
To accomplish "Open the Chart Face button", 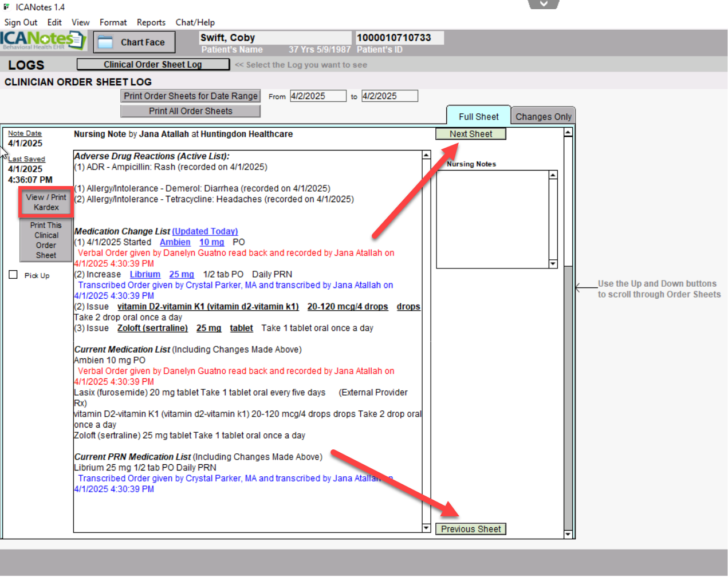I will pos(135,42).
